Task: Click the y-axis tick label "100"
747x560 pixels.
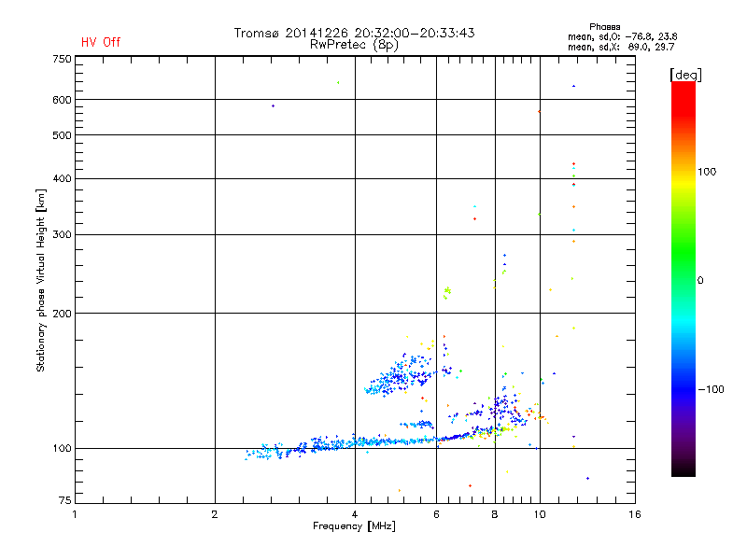Action: 62,449
